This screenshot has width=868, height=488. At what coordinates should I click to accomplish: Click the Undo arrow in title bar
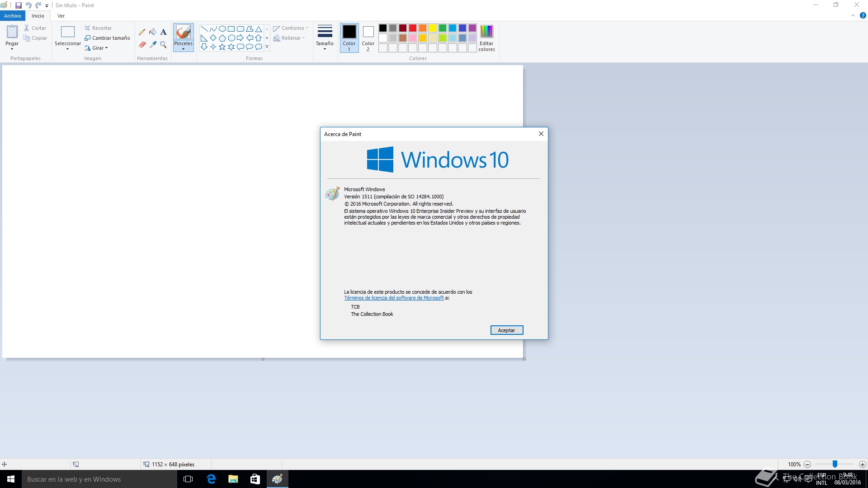coord(28,5)
